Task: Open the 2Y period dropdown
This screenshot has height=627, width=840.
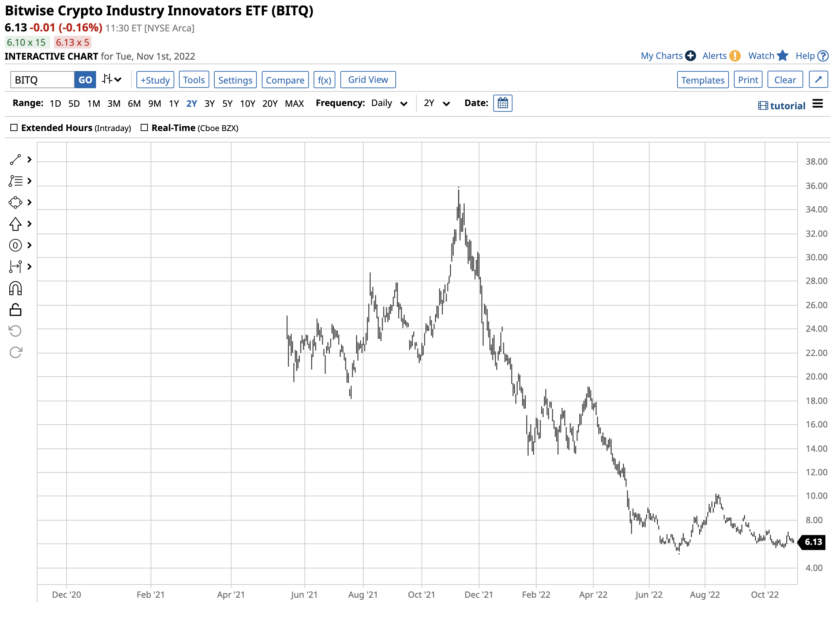Action: click(x=436, y=103)
